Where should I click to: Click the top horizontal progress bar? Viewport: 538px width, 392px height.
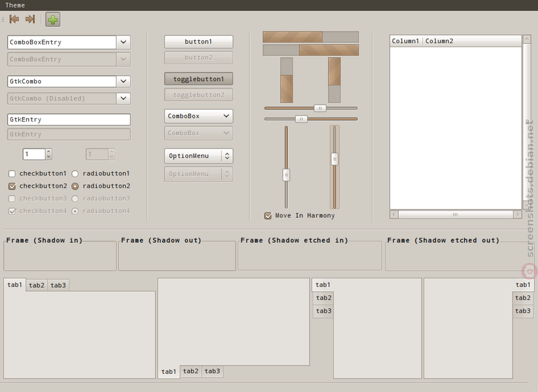point(311,37)
